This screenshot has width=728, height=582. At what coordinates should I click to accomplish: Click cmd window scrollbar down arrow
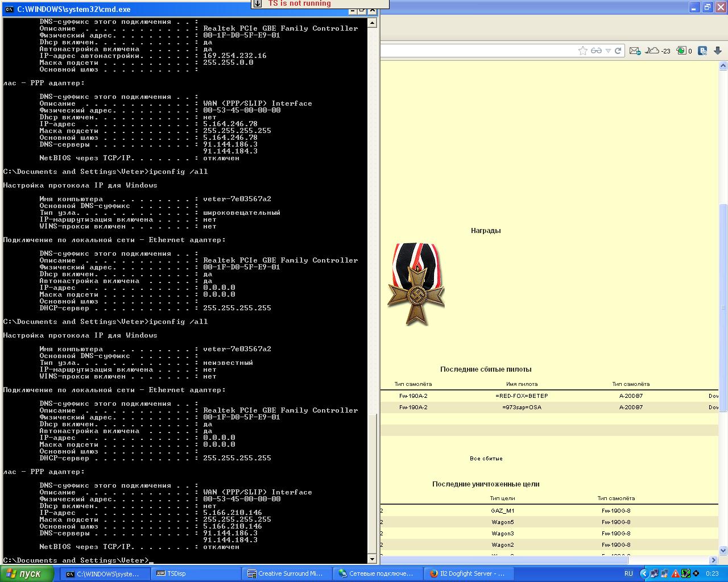(x=372, y=559)
